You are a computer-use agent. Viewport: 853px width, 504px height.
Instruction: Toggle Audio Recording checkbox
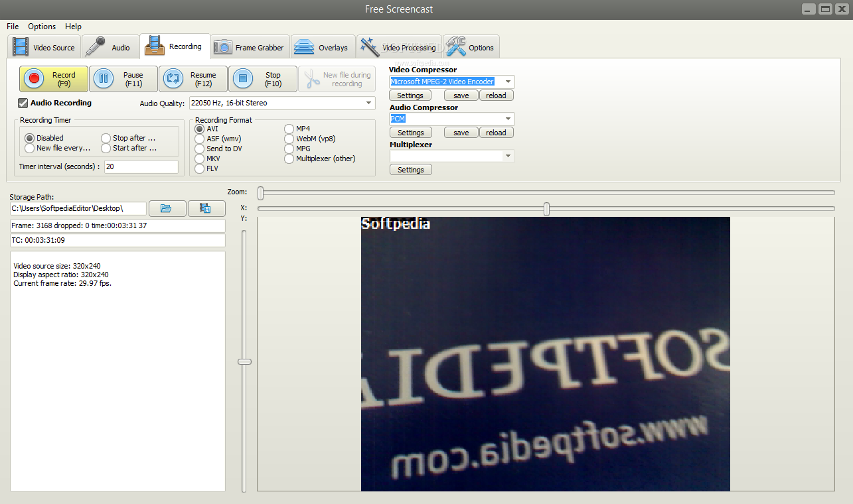click(x=23, y=103)
